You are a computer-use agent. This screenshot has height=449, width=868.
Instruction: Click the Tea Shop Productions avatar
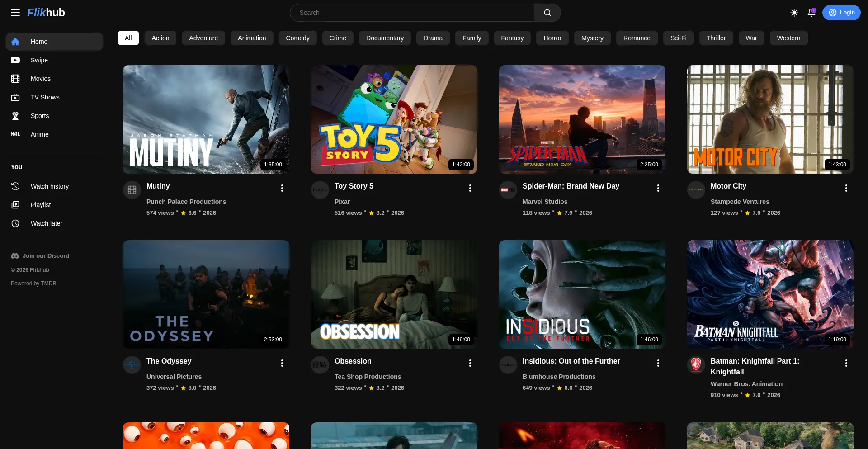point(320,365)
